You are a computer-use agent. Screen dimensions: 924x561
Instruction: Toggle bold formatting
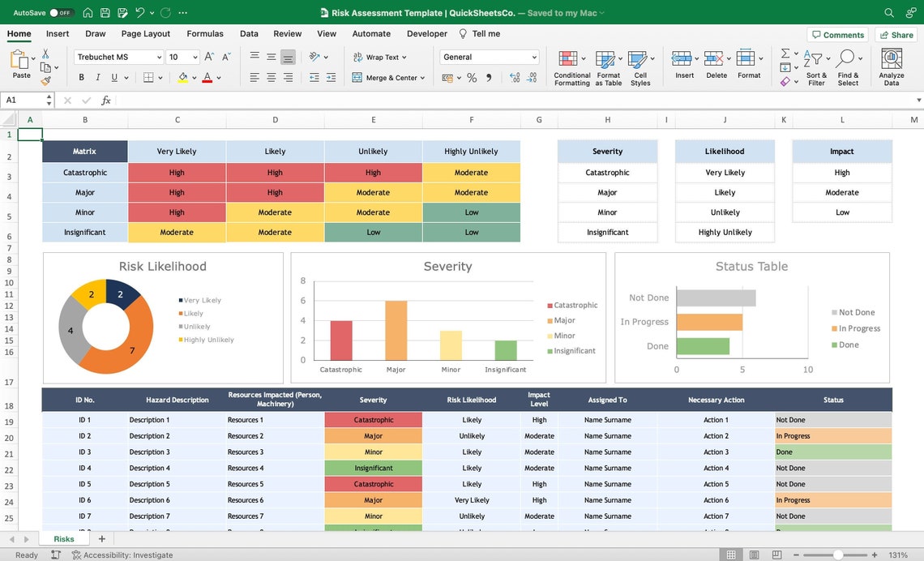[80, 76]
